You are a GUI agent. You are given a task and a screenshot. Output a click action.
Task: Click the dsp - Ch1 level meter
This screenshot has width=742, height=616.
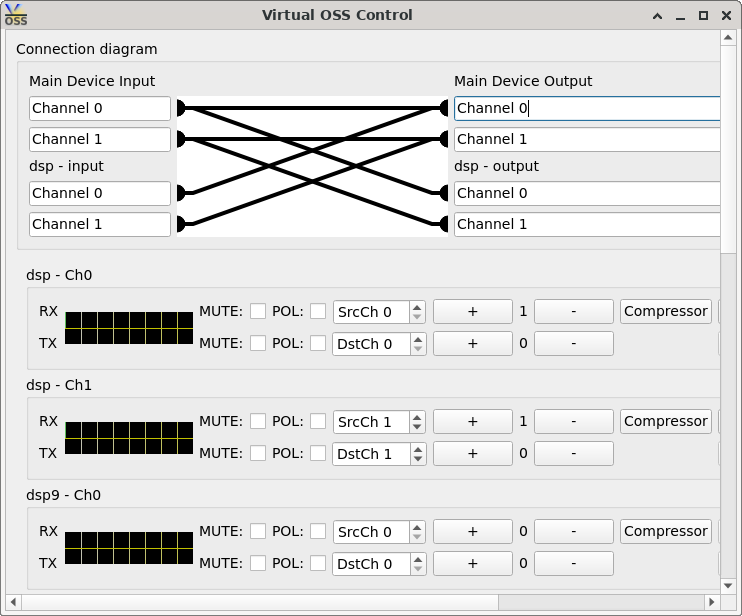[129, 438]
